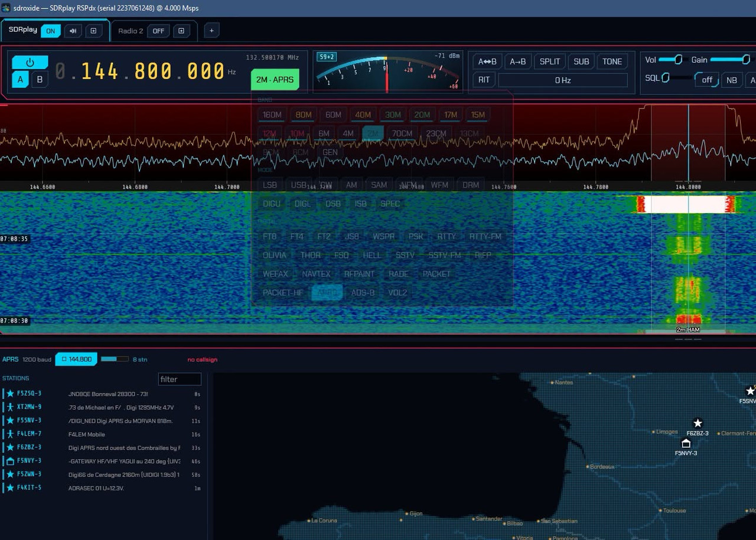
Task: Open the 2M · APRS band/mode selector
Action: (275, 80)
